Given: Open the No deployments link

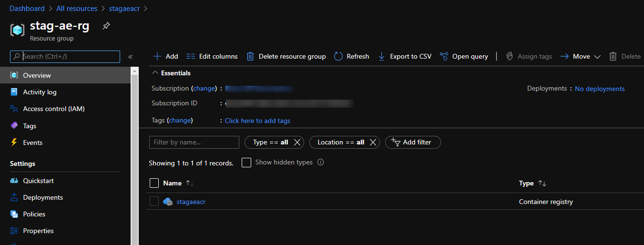Looking at the screenshot, I should coord(600,89).
